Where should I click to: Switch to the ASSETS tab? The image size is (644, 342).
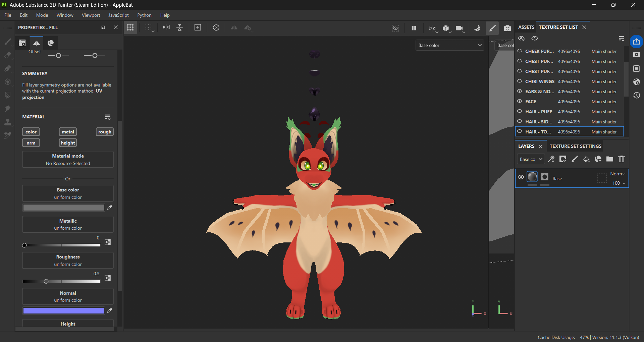[x=526, y=27]
